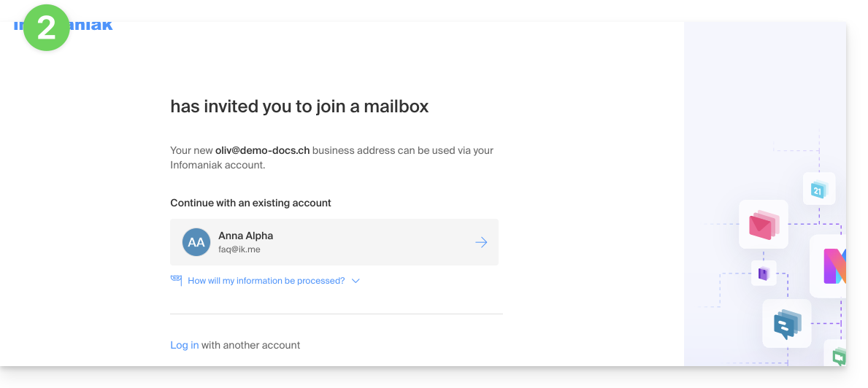Click the mailbox invitation heading
This screenshot has width=868, height=388.
[x=299, y=106]
